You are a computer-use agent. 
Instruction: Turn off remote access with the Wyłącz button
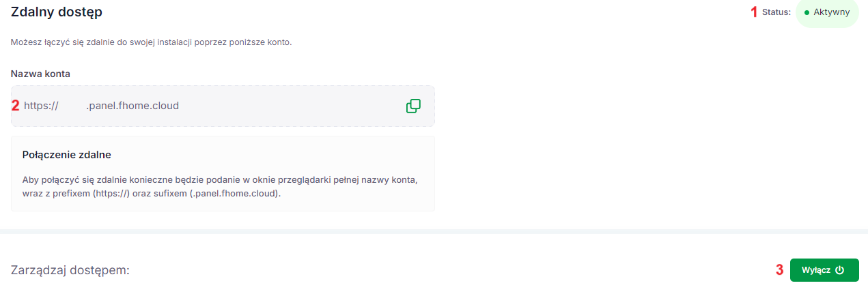pos(824,270)
